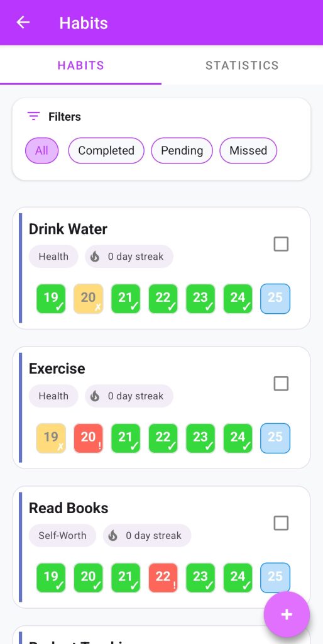Viewport: 323px width, 644px height.
Task: Filter habits by Completed chip
Action: coord(106,151)
